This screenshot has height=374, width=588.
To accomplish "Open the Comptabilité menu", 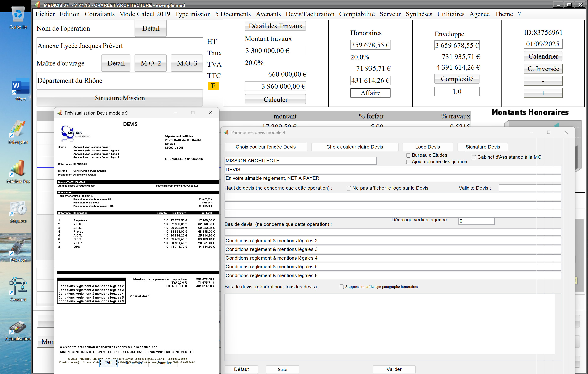I will tap(357, 14).
